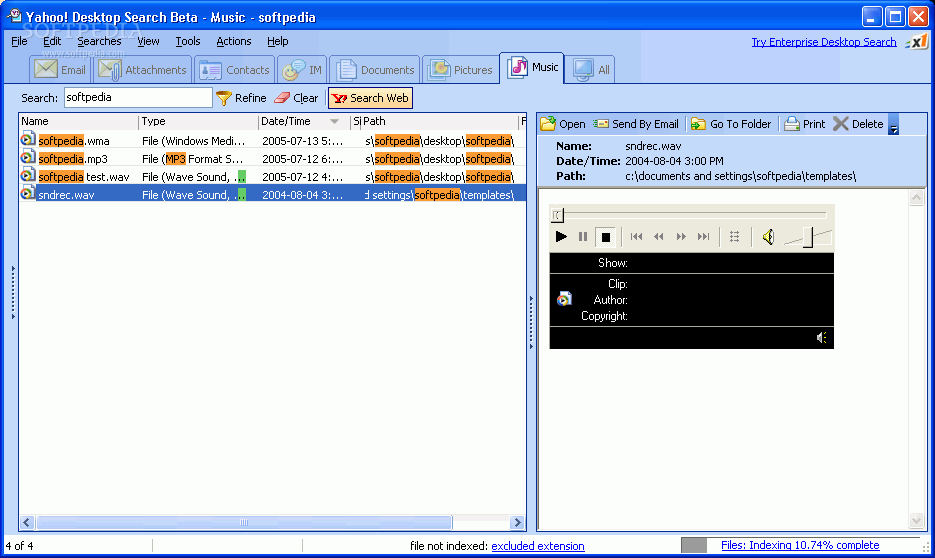Open the Tools menu

pyautogui.click(x=188, y=41)
